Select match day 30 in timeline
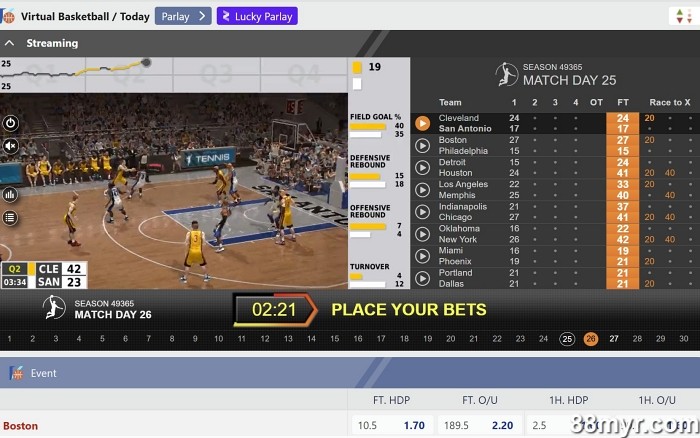This screenshot has width=700, height=438. click(x=683, y=339)
